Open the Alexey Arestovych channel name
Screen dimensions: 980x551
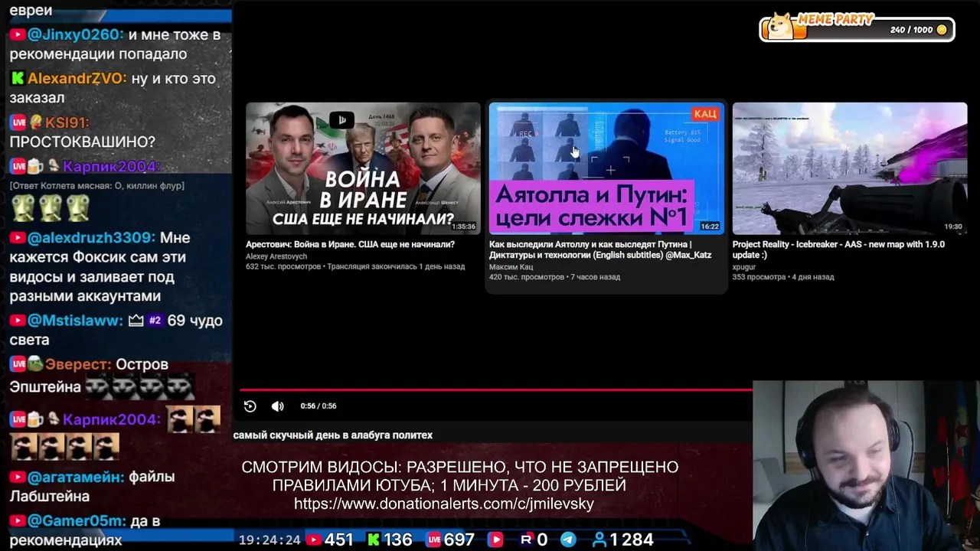pos(276,257)
